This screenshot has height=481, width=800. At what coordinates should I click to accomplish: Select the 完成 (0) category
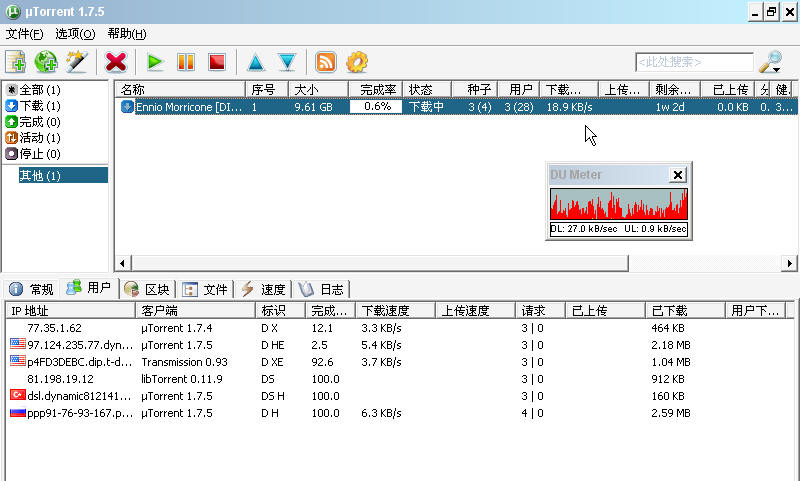(x=33, y=122)
